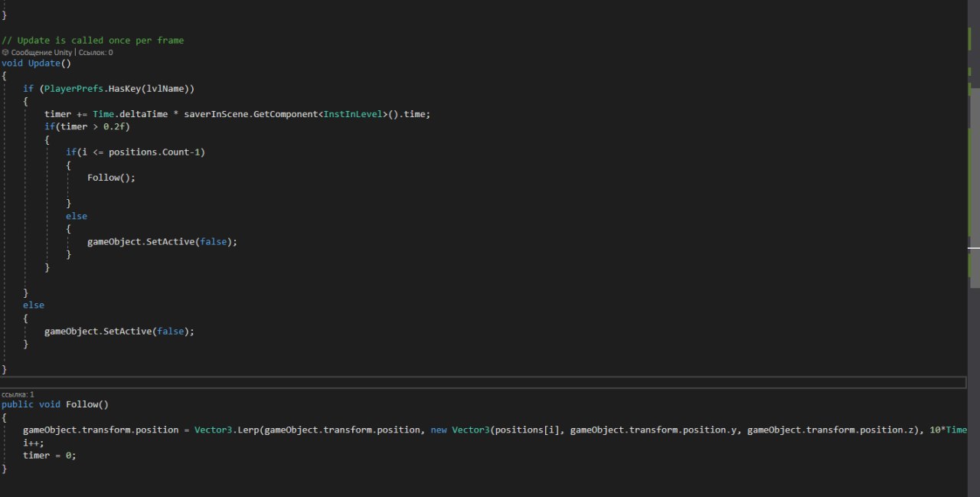980x497 pixels.
Task: Open the "Сообщение Unity" CodeLens hint
Action: 41,52
